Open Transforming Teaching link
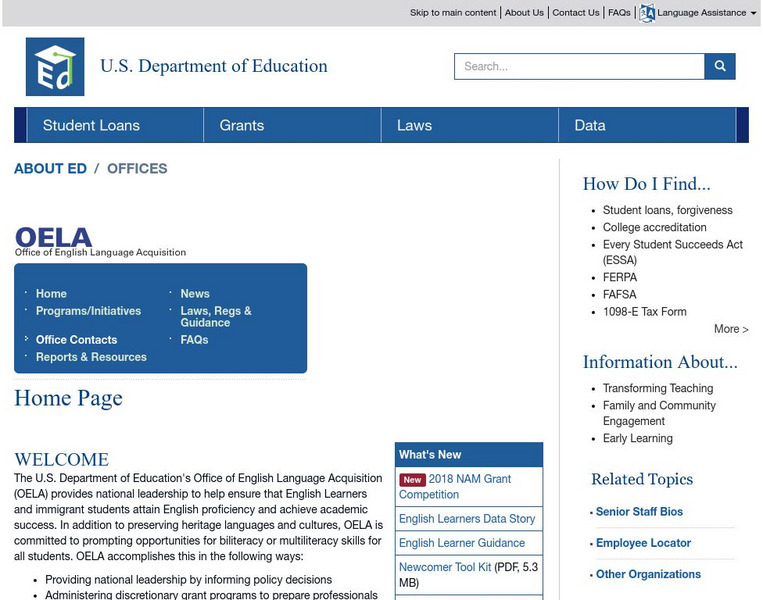This screenshot has width=763, height=600. 658,388
